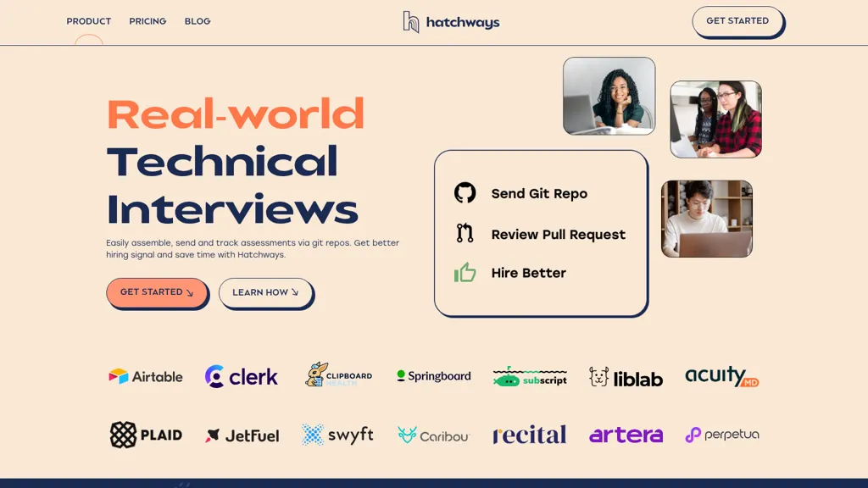Viewport: 868px width, 488px height.
Task: Click the green thumbs-up icon
Action: pos(465,272)
